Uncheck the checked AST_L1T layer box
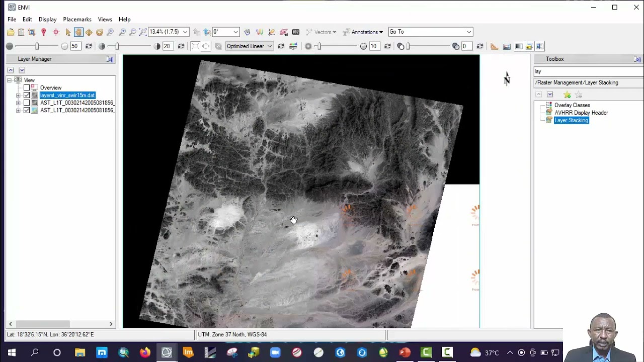The image size is (644, 362). click(x=27, y=111)
